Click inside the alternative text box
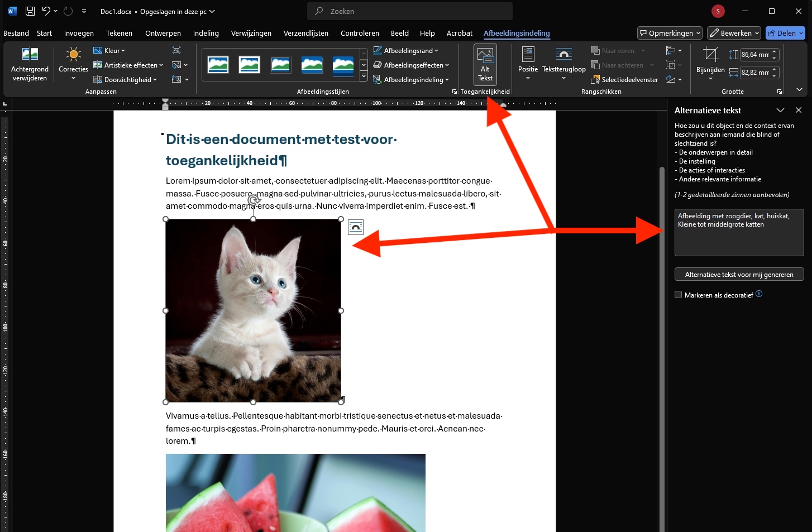The height and width of the screenshot is (532, 812). pos(739,232)
